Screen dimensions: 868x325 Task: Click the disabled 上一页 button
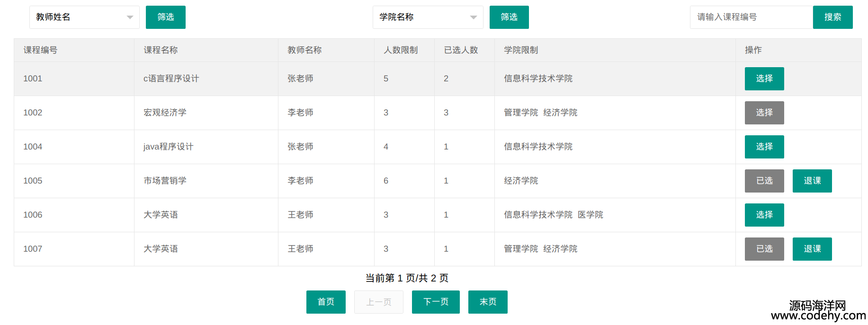pos(379,302)
